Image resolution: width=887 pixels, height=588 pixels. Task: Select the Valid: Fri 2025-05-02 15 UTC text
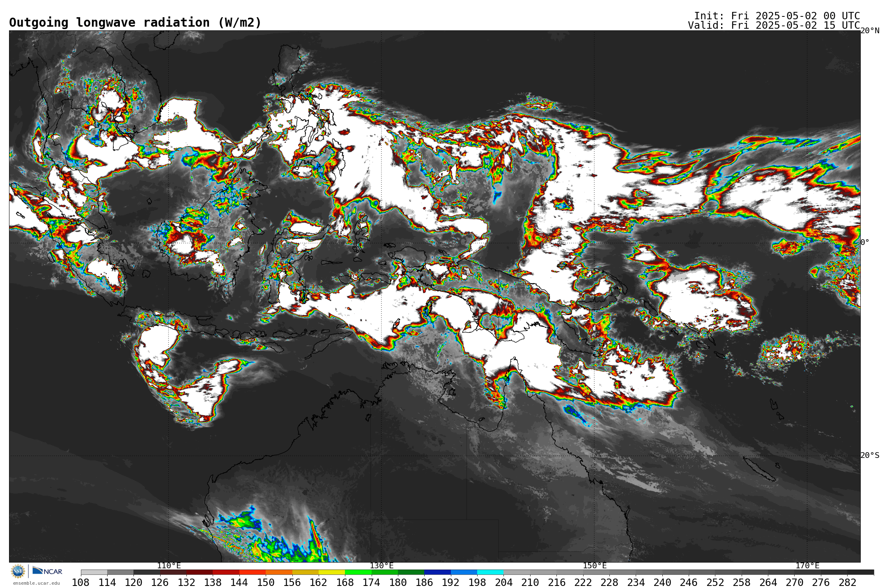pyautogui.click(x=774, y=25)
